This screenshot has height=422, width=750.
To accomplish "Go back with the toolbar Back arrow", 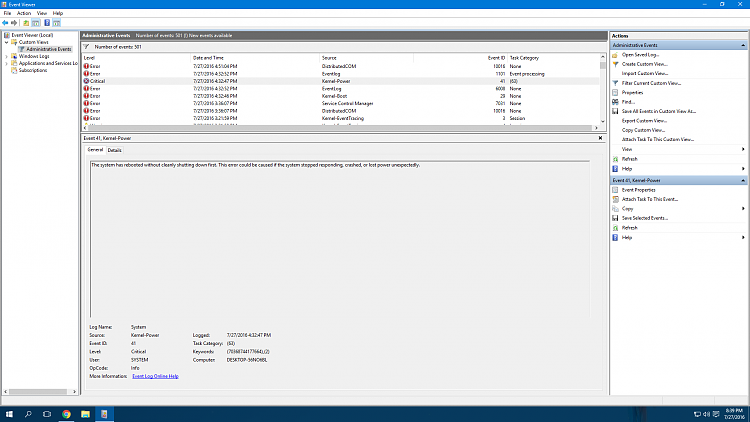I will (5, 23).
